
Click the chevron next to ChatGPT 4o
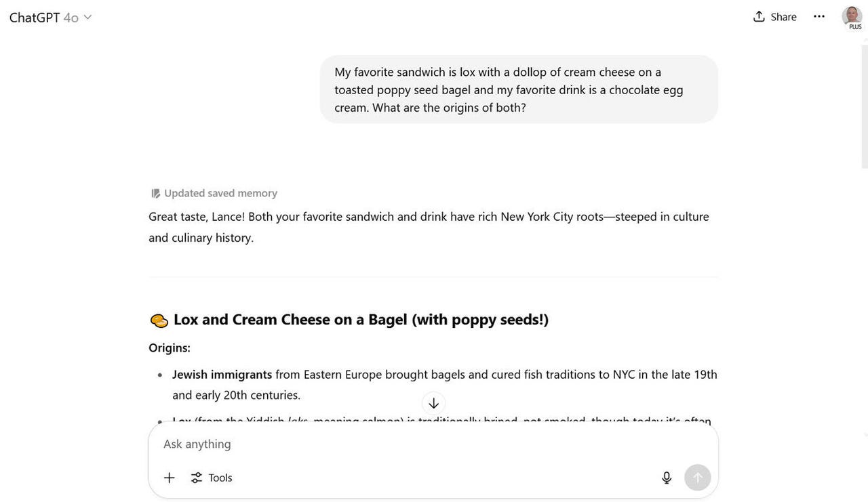click(x=87, y=18)
